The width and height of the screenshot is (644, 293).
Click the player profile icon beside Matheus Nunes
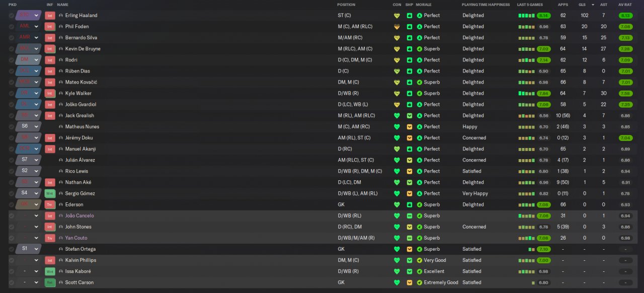pos(61,127)
